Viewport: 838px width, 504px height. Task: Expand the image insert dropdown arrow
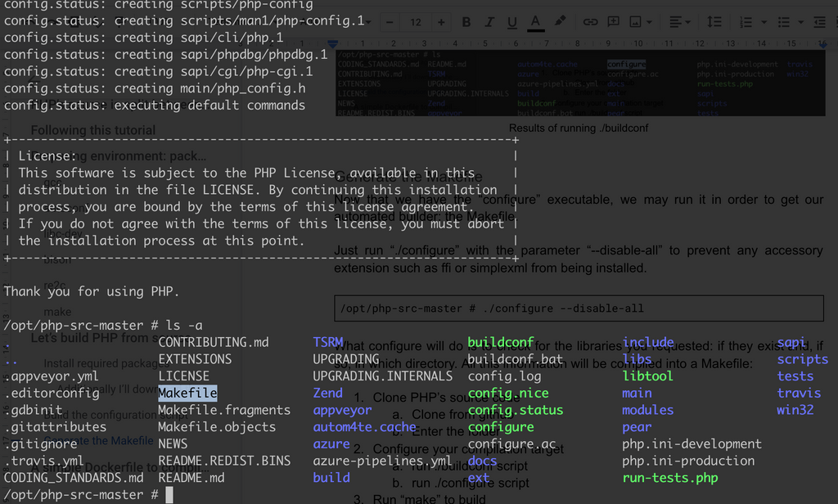(x=649, y=23)
